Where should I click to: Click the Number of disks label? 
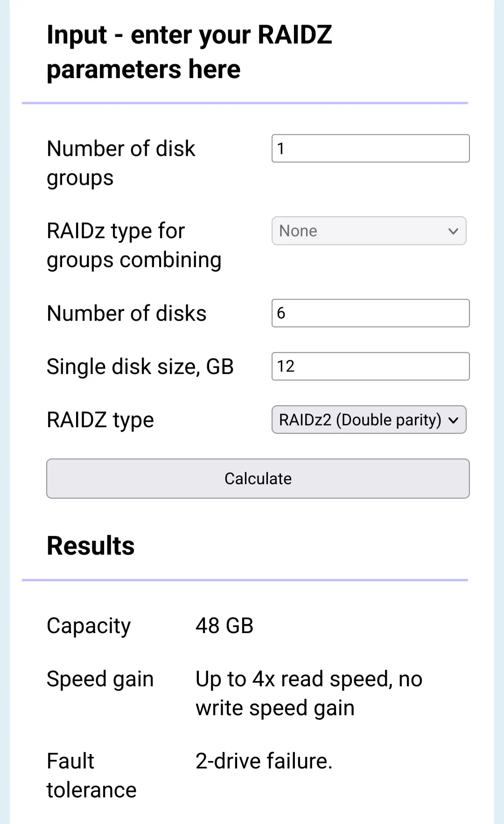[x=126, y=313]
